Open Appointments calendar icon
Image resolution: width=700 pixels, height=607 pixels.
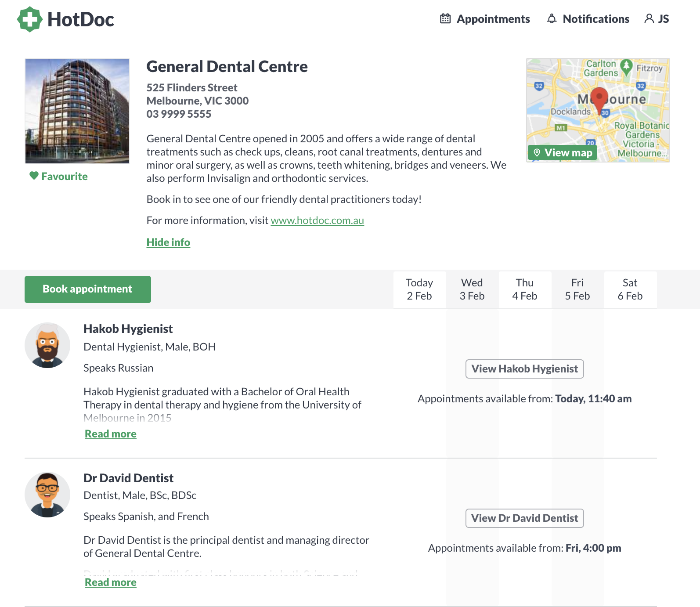tap(445, 19)
